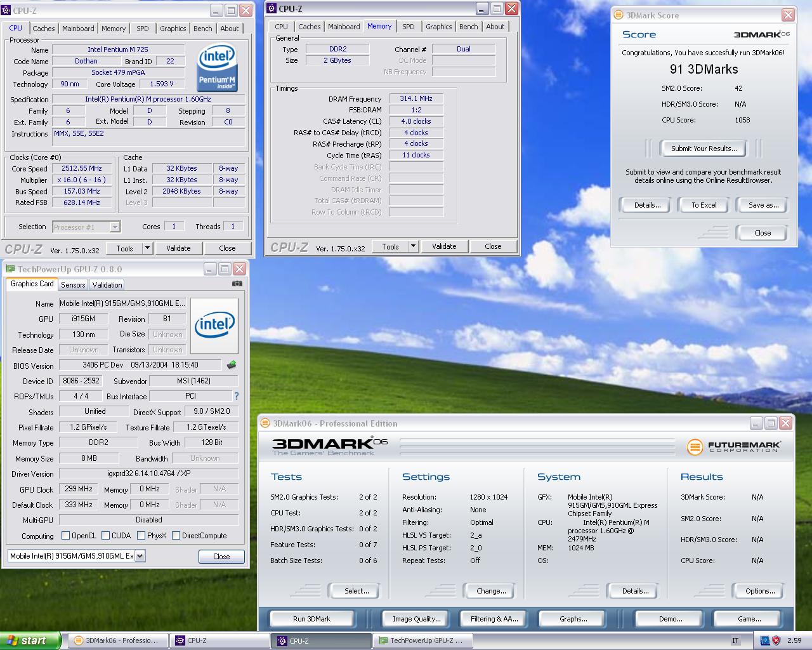Screen dimensions: 812x650
Task: Click the Driver Version field in GPU-Z
Action: pos(148,474)
